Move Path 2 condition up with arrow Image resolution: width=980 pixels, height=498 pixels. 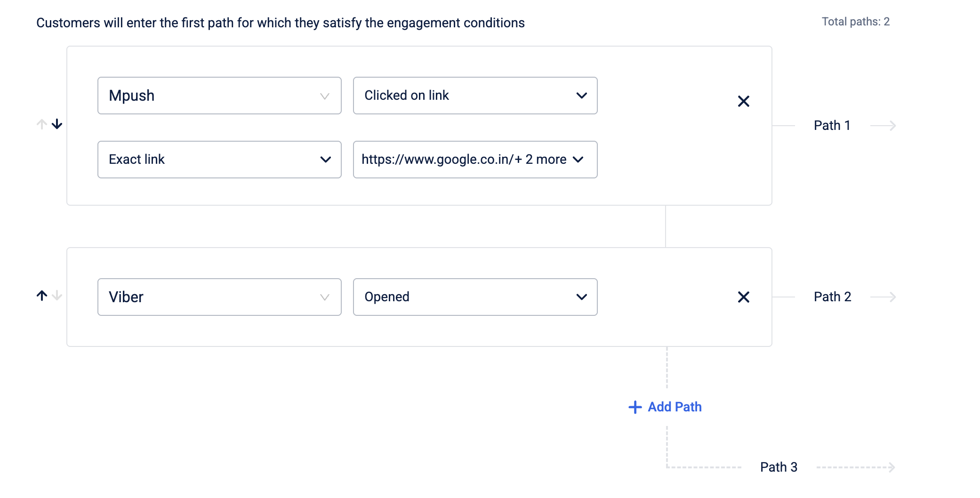click(x=42, y=296)
